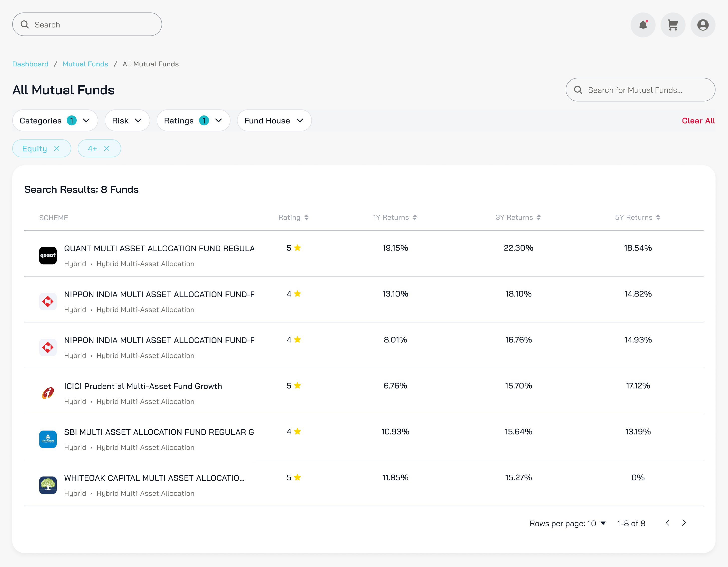This screenshot has height=567, width=728.
Task: Expand the Categories filter dropdown
Action: pos(55,121)
